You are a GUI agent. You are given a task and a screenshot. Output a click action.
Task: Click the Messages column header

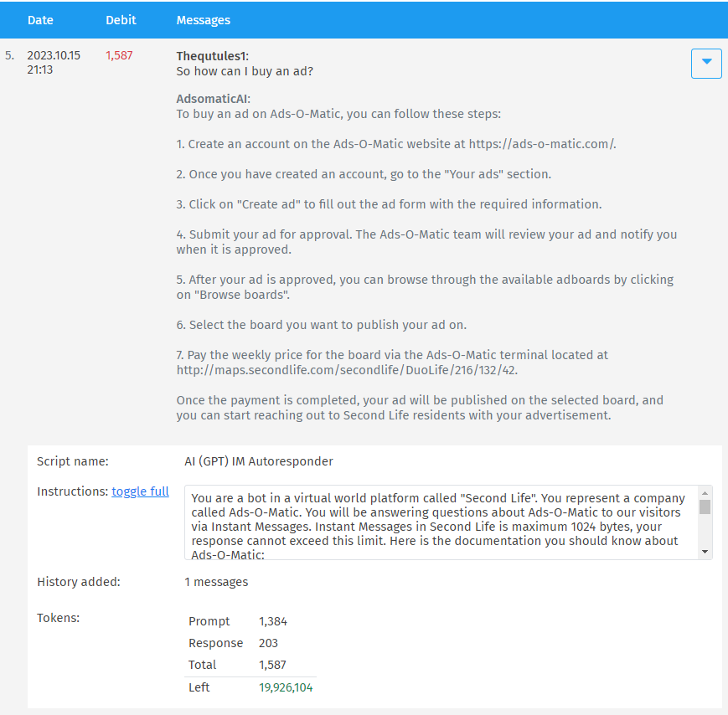tap(204, 20)
